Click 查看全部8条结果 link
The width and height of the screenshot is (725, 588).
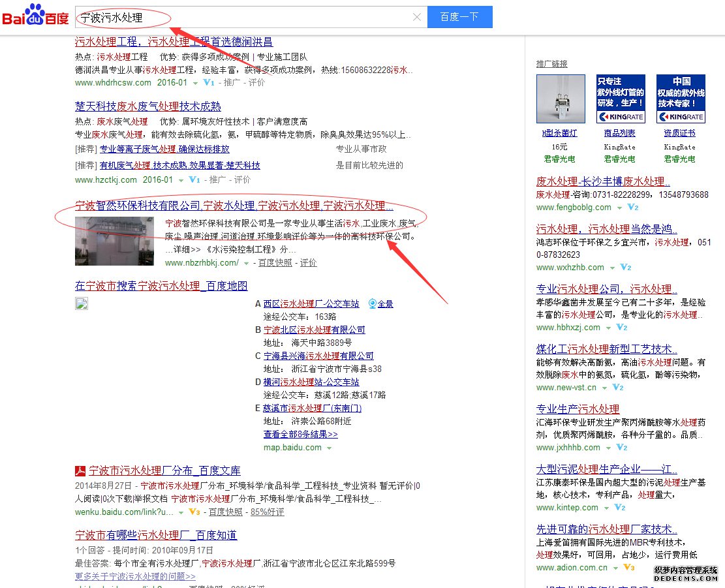point(301,435)
